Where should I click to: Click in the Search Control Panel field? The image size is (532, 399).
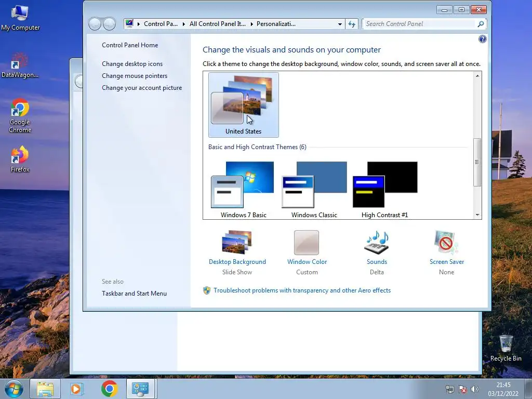419,24
